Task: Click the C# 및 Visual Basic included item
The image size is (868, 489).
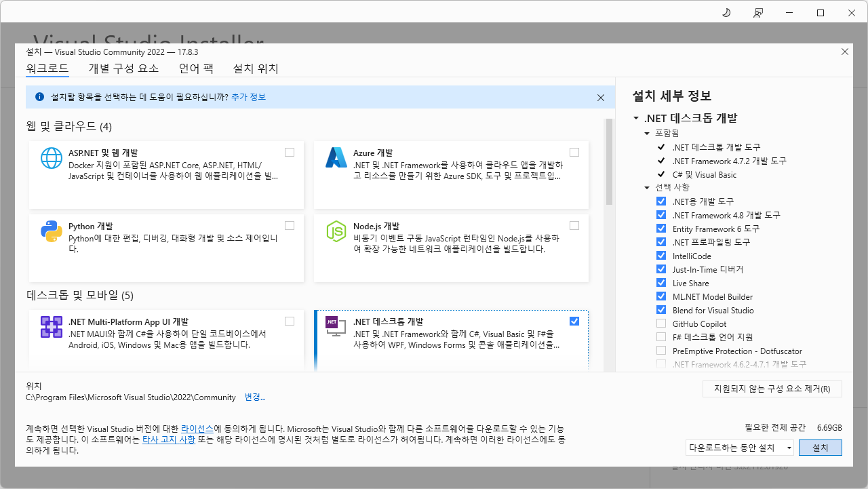Action: click(704, 174)
